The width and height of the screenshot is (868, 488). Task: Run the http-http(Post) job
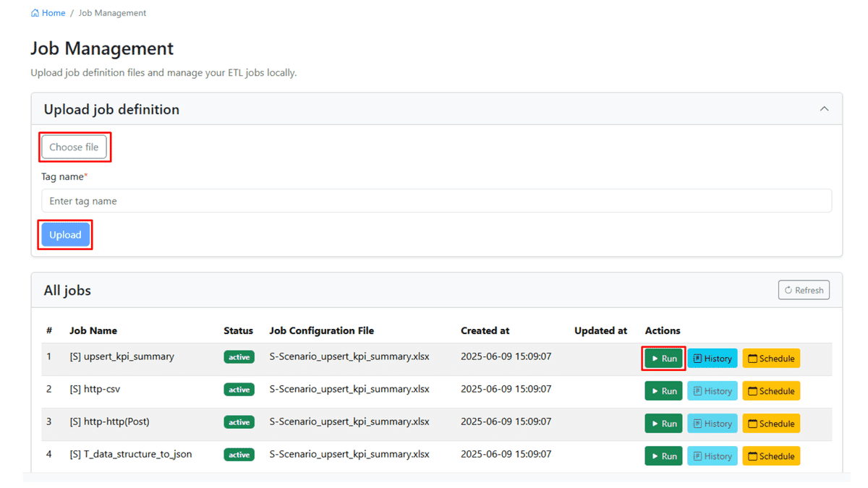tap(663, 424)
